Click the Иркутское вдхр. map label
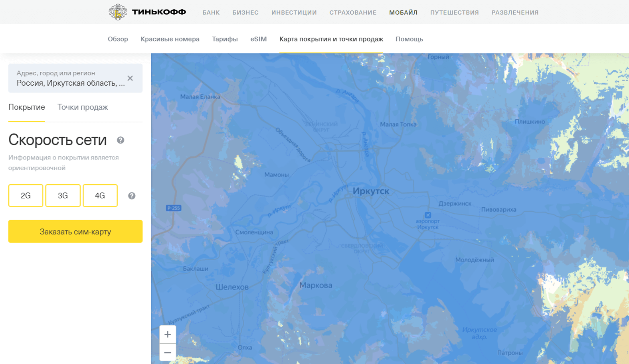629x364 pixels. 479,333
